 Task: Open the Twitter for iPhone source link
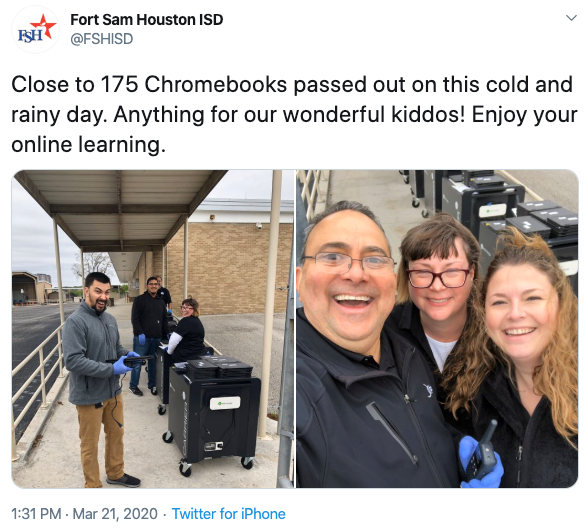tap(228, 513)
